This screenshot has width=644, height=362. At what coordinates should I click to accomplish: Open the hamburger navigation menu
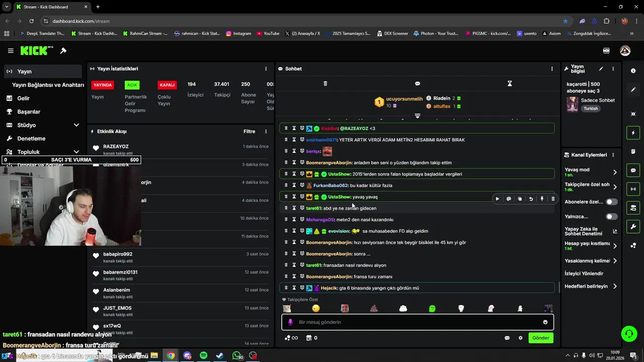tap(11, 51)
